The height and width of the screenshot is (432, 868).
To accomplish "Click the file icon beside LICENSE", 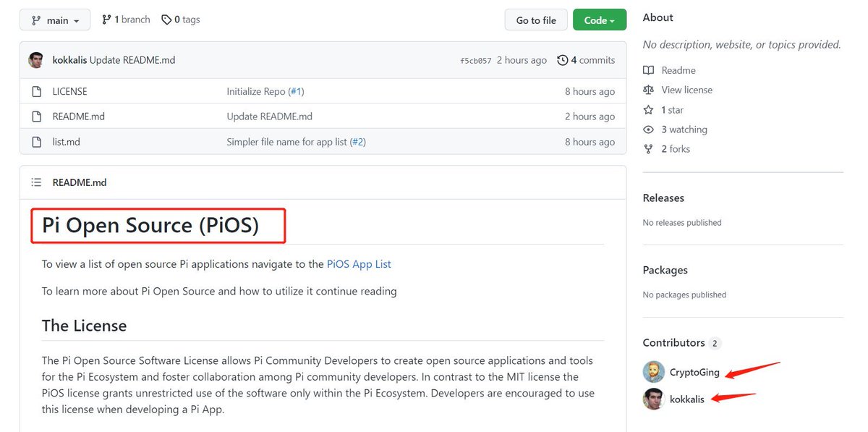I will click(36, 91).
